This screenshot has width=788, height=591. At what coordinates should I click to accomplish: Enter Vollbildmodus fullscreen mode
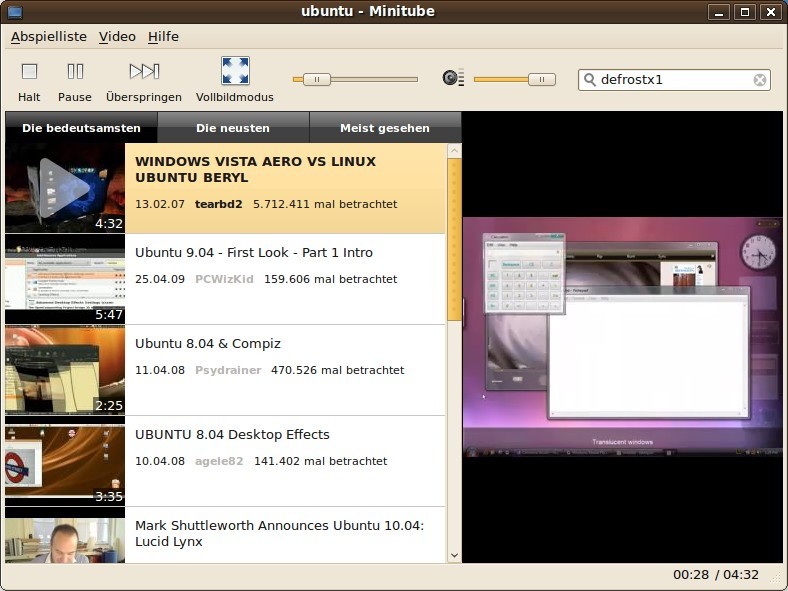(235, 80)
